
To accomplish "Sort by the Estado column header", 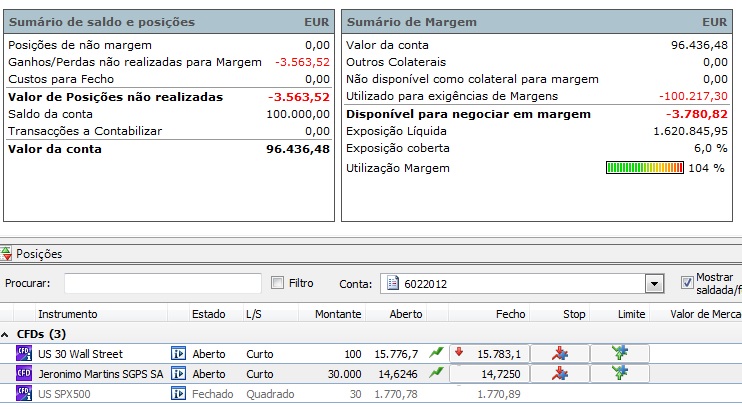I will (x=208, y=314).
